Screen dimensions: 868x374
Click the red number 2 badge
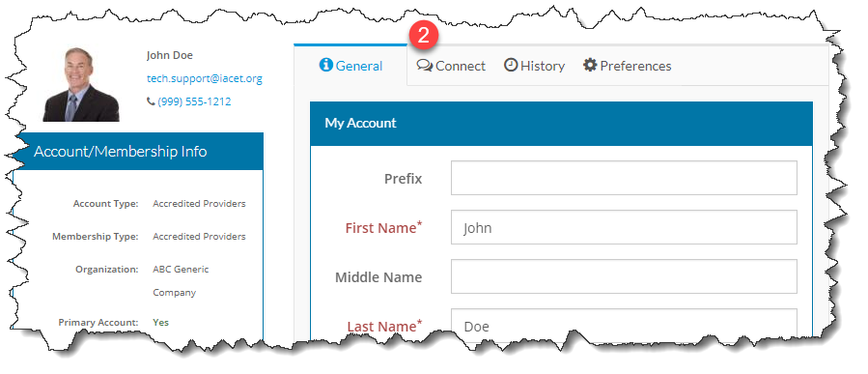pyautogui.click(x=424, y=36)
